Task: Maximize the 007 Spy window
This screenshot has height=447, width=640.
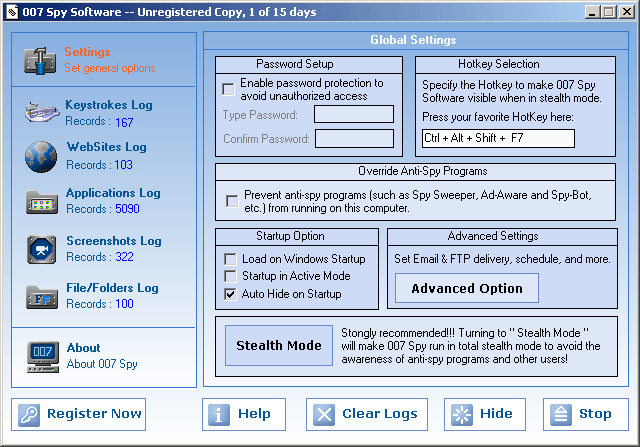Action: pos(609,12)
